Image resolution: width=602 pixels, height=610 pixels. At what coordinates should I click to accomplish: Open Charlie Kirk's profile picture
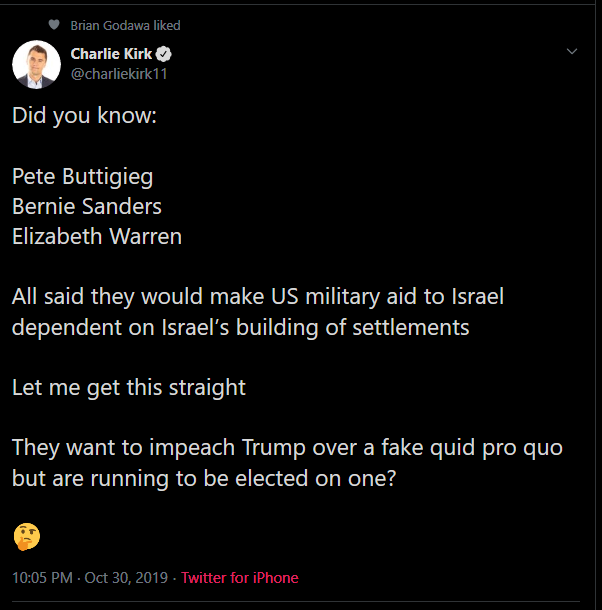coord(37,64)
